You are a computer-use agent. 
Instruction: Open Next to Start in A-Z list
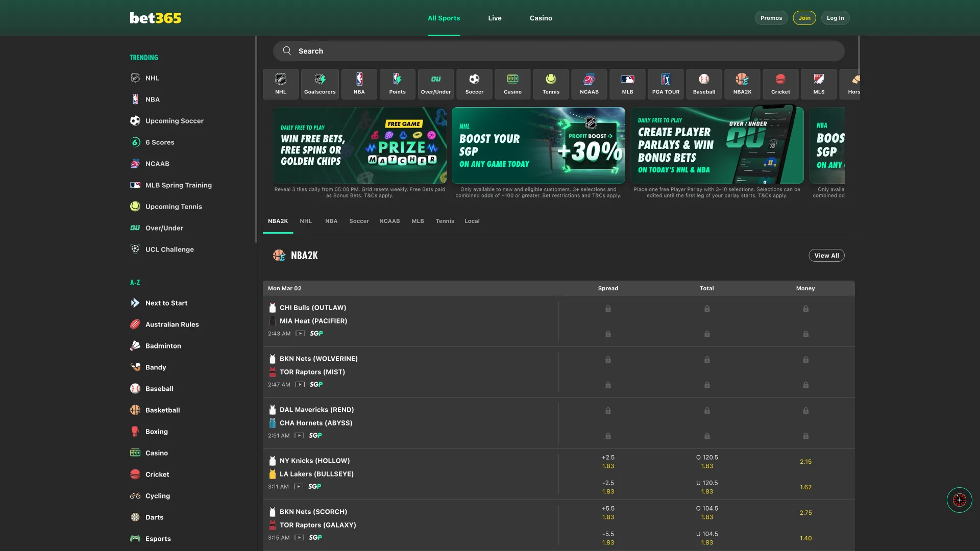[x=166, y=303]
